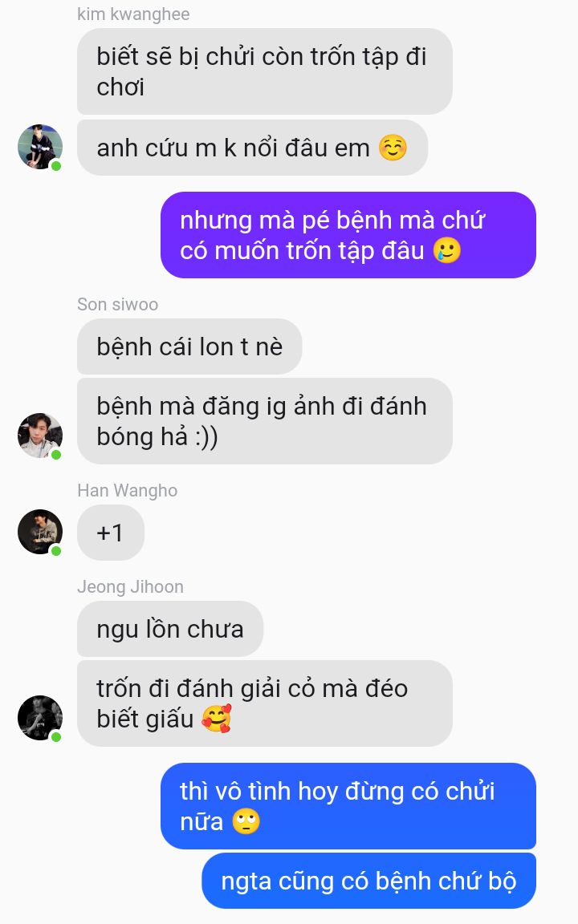Open Han Wangho's avatar
This screenshot has width=578, height=924.
point(40,532)
